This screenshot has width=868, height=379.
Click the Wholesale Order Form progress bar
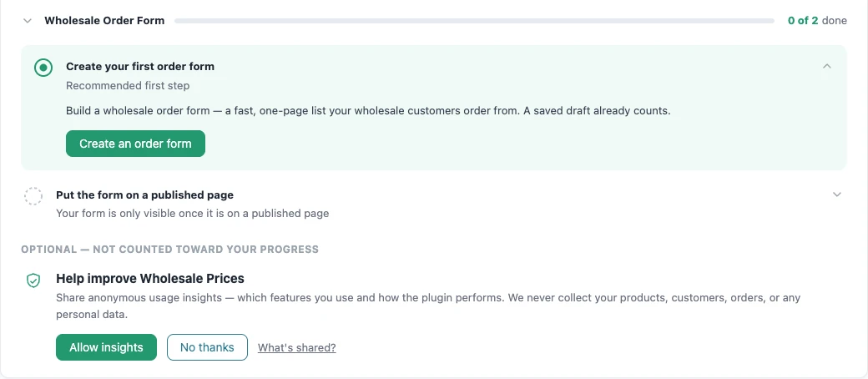(474, 21)
